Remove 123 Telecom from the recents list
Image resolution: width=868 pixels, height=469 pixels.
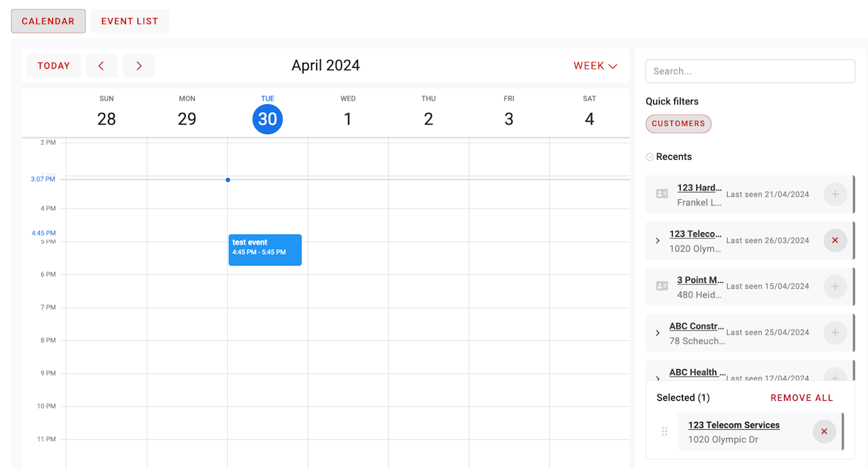835,240
